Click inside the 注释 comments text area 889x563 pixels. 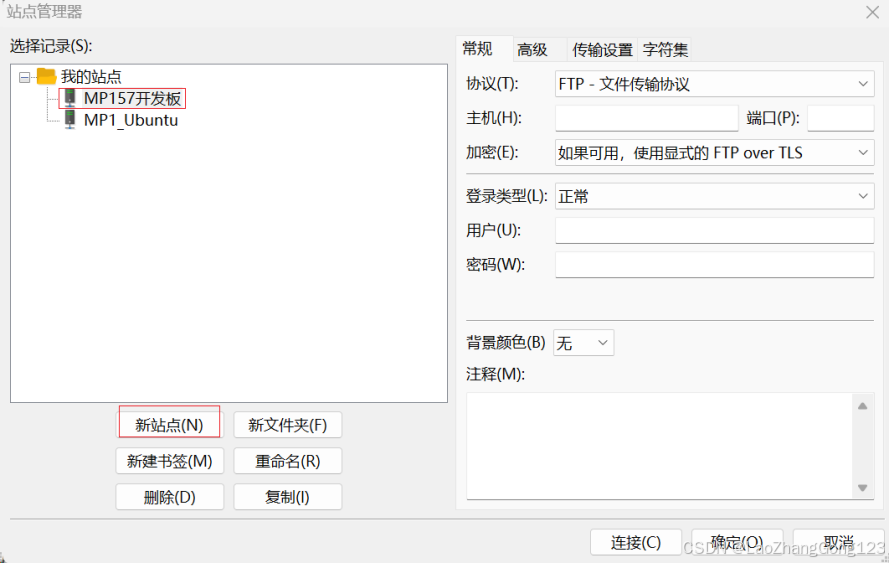(x=659, y=446)
